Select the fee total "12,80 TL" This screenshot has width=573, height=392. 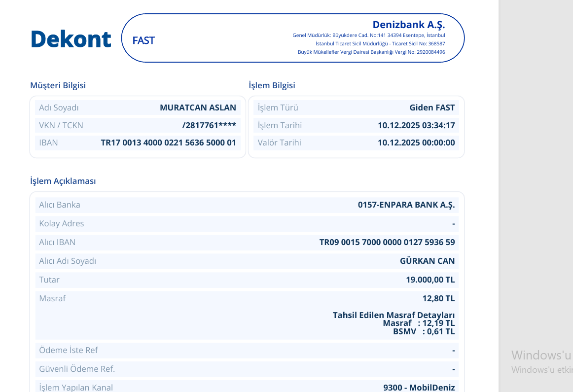click(x=438, y=298)
